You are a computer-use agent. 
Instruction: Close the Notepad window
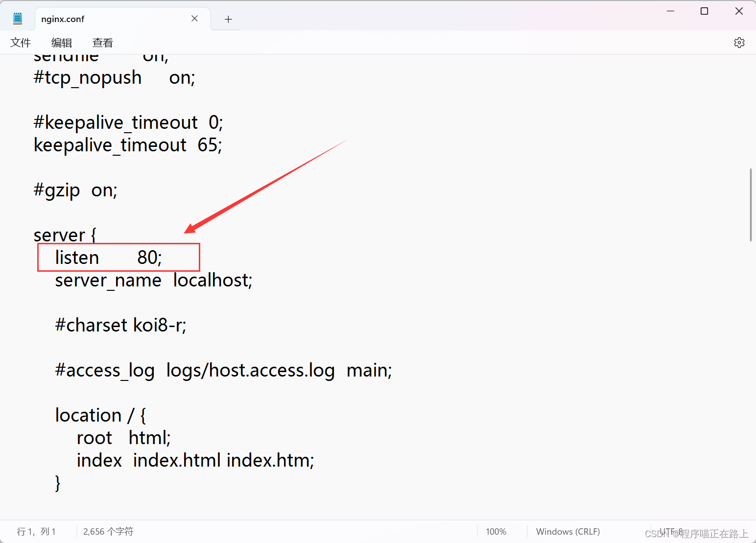[x=739, y=11]
